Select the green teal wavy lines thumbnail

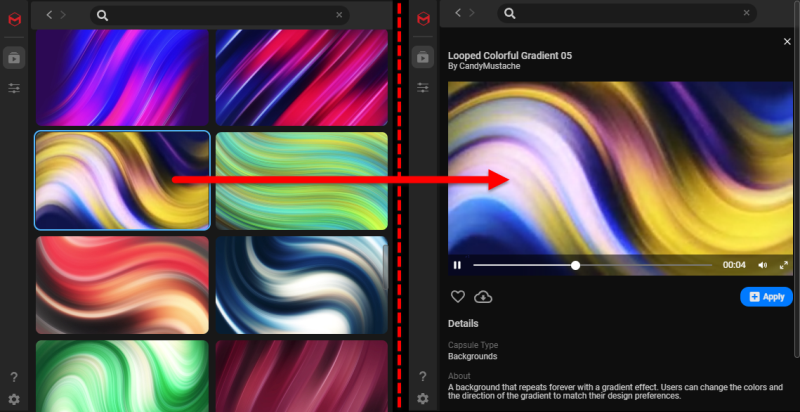pyautogui.click(x=302, y=181)
